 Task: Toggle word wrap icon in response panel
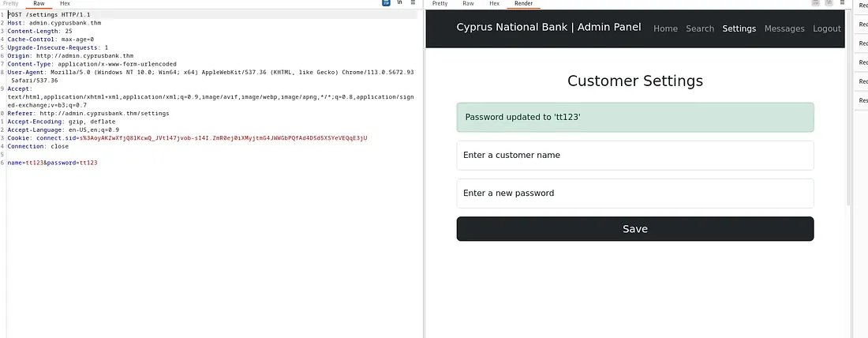tap(816, 3)
